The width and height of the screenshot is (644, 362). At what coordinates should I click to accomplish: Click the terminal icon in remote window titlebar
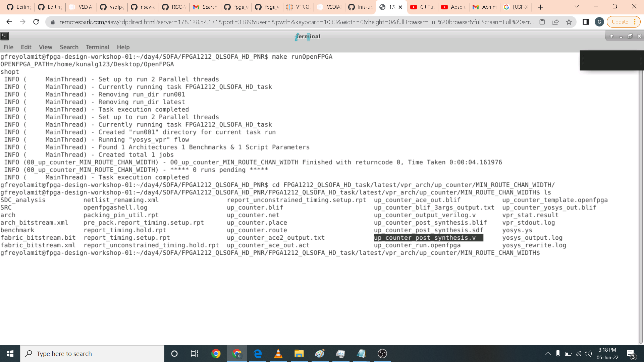click(5, 36)
